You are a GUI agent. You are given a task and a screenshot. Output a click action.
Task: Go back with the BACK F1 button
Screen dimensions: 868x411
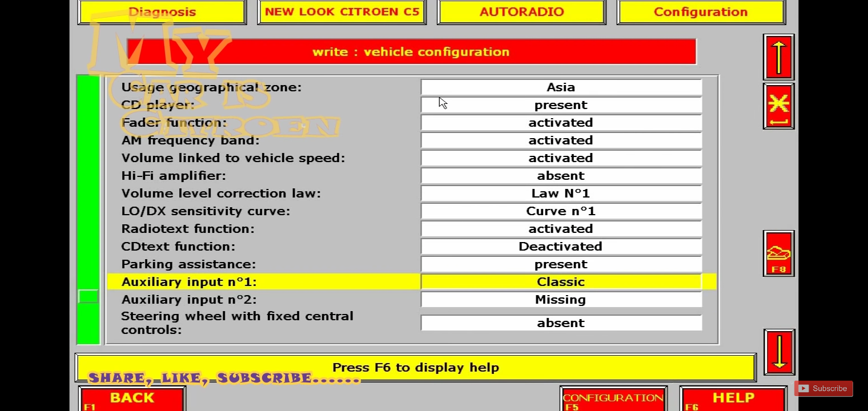pos(132,399)
